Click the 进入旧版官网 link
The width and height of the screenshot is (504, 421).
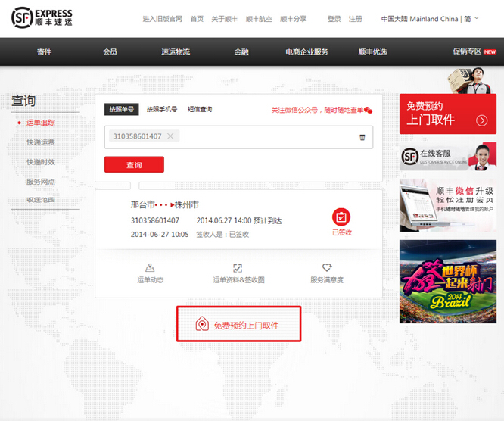(162, 19)
